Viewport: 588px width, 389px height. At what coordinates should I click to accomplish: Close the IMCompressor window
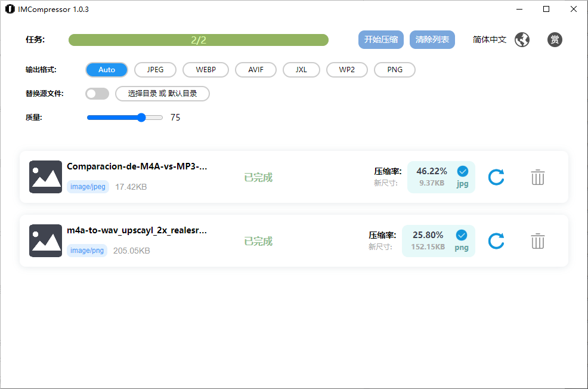click(x=573, y=9)
